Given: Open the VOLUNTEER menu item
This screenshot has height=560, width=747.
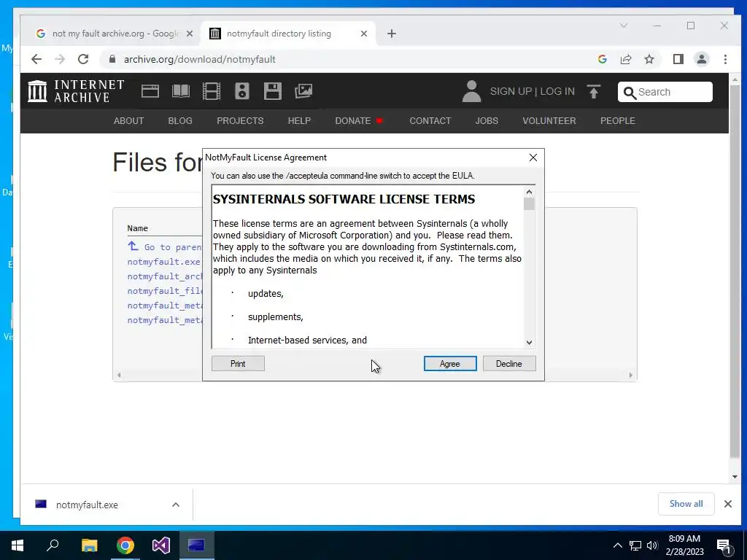Looking at the screenshot, I should click(549, 121).
